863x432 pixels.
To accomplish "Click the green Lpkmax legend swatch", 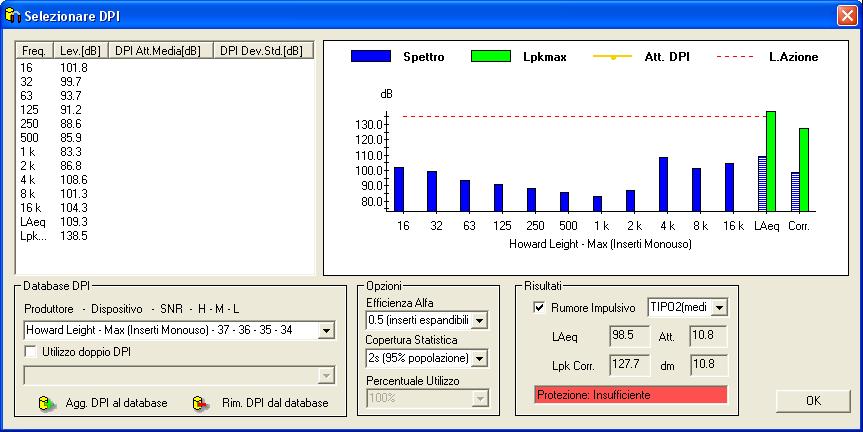I will coord(491,56).
